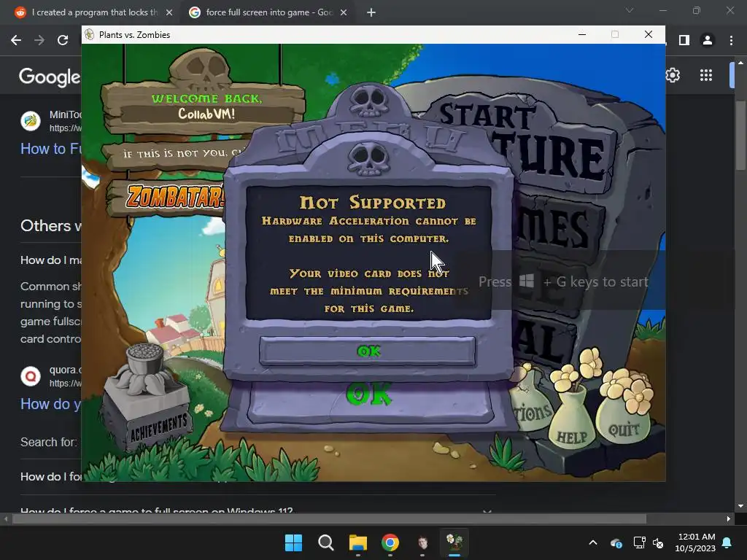The image size is (747, 560).
Task: Click the Google logo
Action: coord(50,77)
